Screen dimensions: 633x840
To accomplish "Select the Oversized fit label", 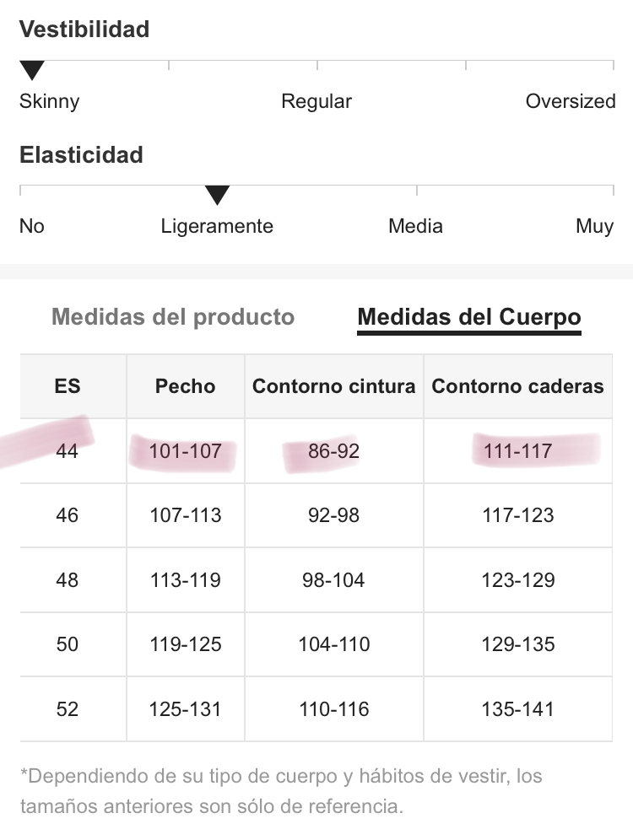I will pos(571,101).
